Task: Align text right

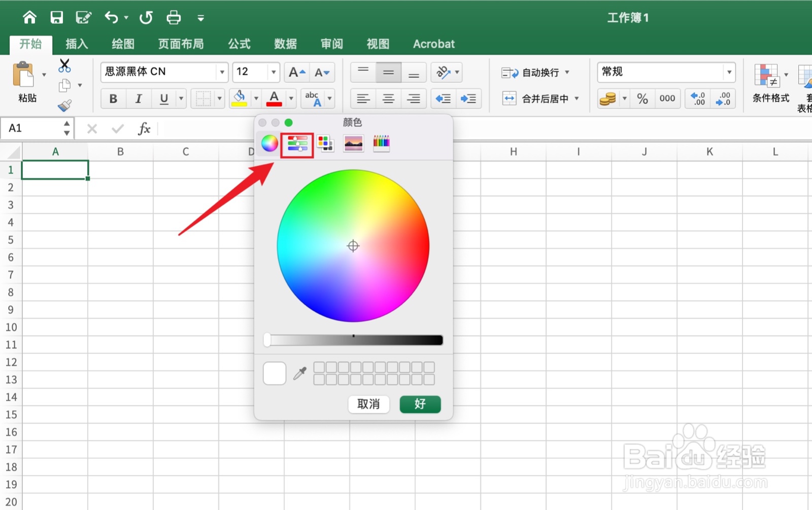Action: point(414,99)
